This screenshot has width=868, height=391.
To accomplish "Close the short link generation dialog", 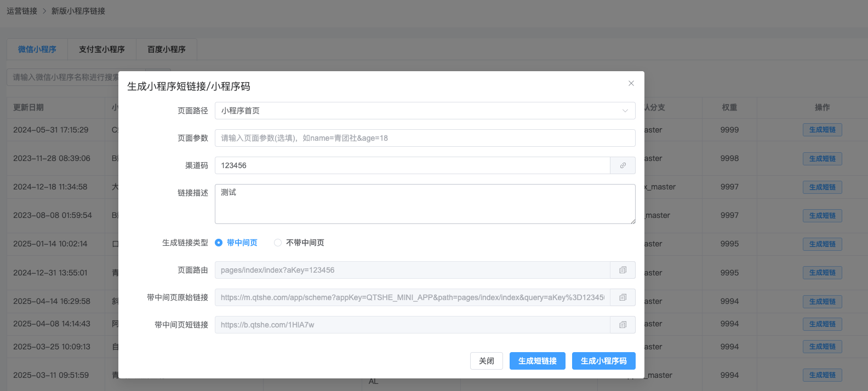I will [631, 83].
